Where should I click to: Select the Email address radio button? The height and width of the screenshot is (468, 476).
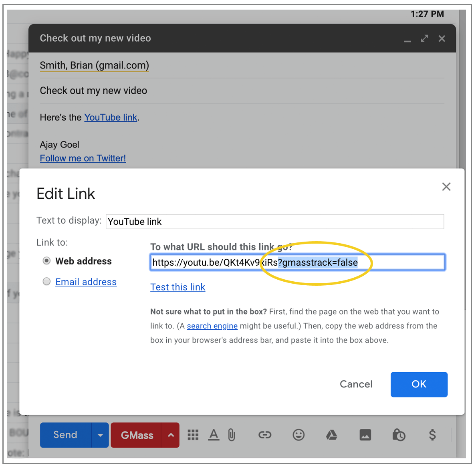point(47,282)
